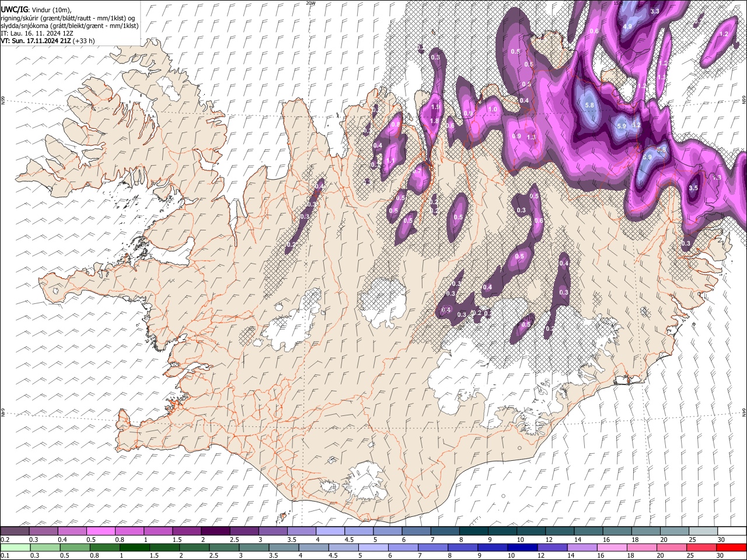
Task: Click the '1.1' value label on the map
Action: [x=390, y=161]
